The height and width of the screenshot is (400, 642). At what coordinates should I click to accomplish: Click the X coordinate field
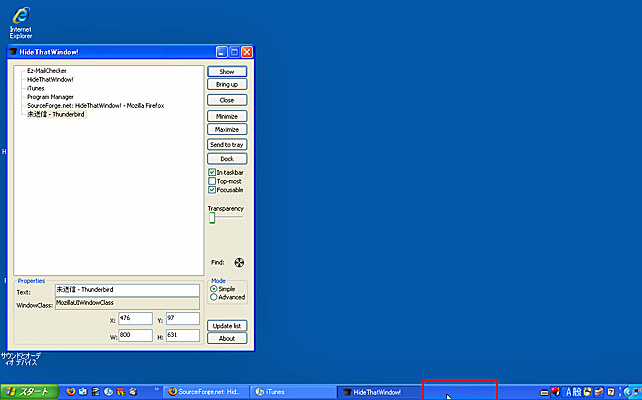coord(136,319)
